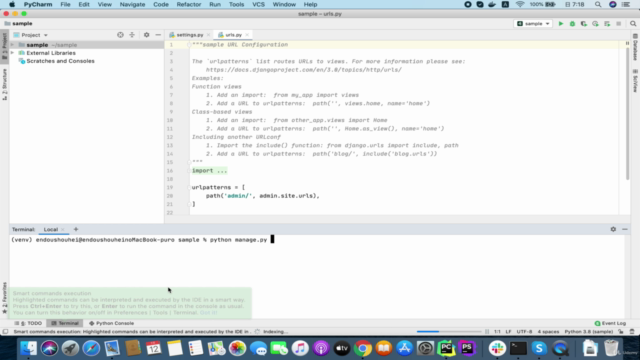Click the 'sample' breadcrumb in navigation bar
The height and width of the screenshot is (360, 640).
tap(19, 24)
